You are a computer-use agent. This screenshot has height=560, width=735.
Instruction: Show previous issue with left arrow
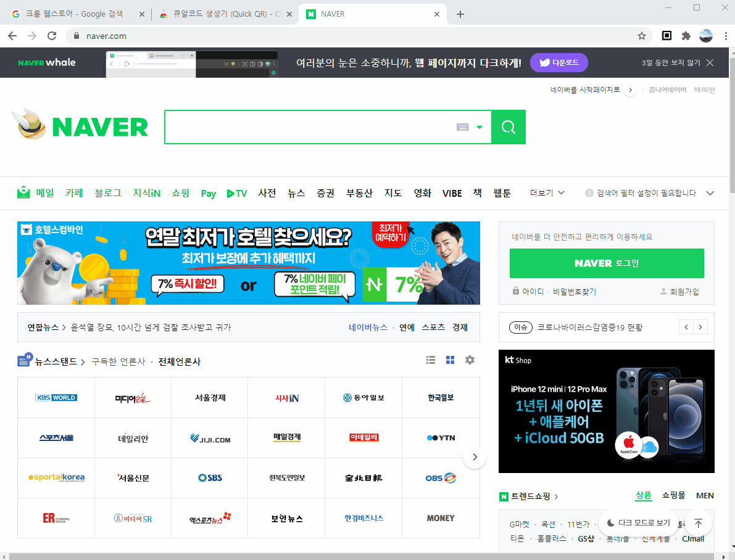pyautogui.click(x=686, y=327)
